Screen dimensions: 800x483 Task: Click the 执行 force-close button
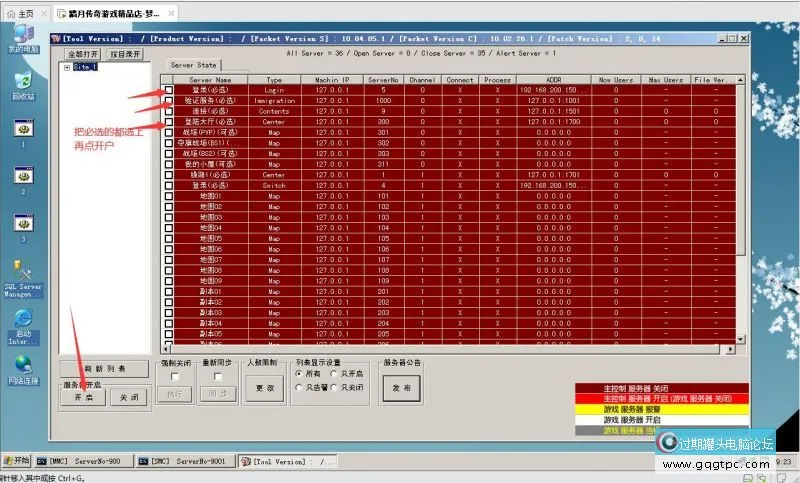coord(174,394)
